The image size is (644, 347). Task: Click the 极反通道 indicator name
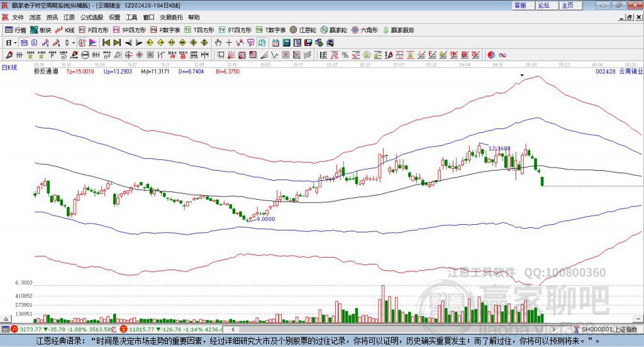46,72
